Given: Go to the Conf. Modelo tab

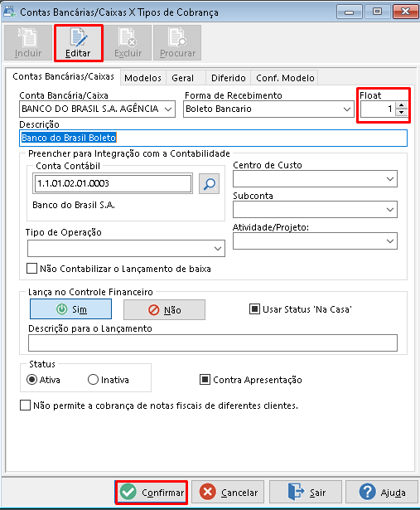Looking at the screenshot, I should 285,78.
